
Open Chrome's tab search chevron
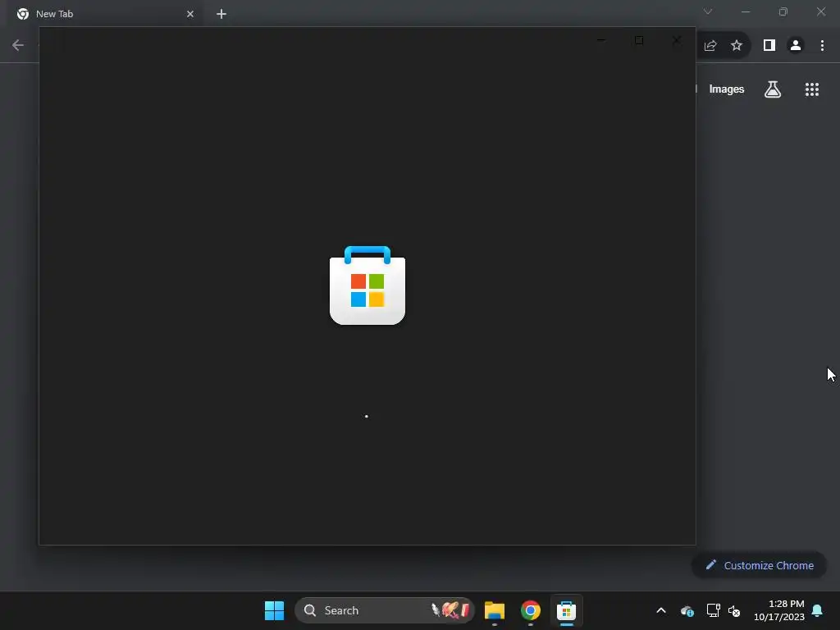coord(708,11)
